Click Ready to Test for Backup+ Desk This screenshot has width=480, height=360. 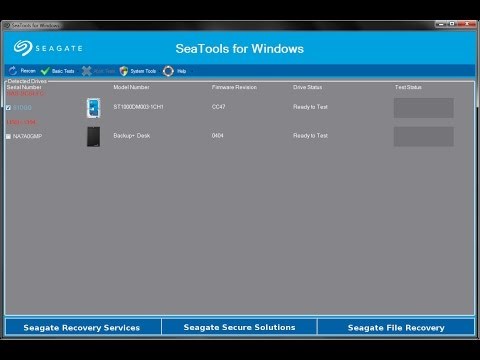coord(310,136)
